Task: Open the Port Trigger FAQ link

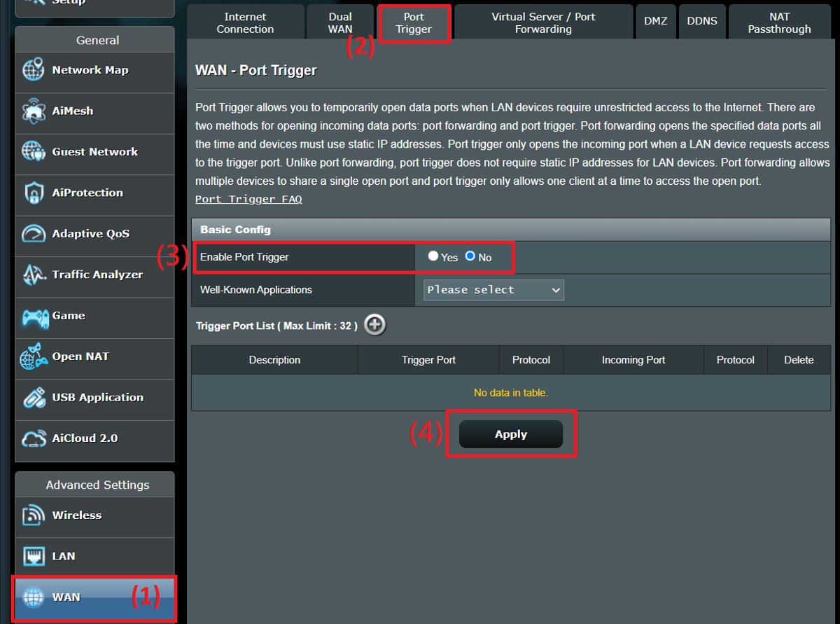Action: [248, 199]
